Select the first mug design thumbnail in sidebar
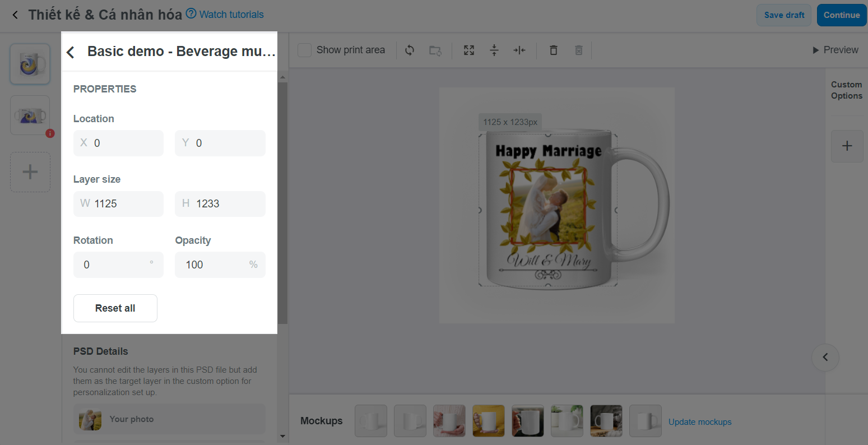Image resolution: width=868 pixels, height=445 pixels. 30,64
